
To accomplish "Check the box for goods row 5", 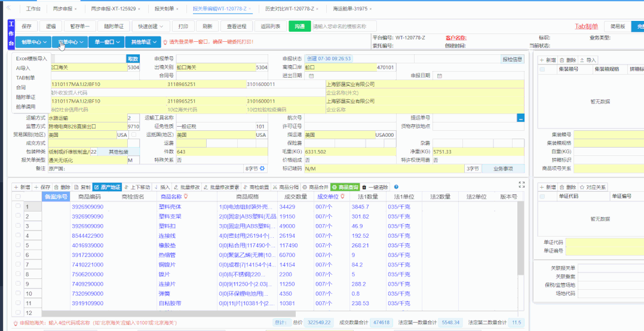I will pyautogui.click(x=18, y=245).
